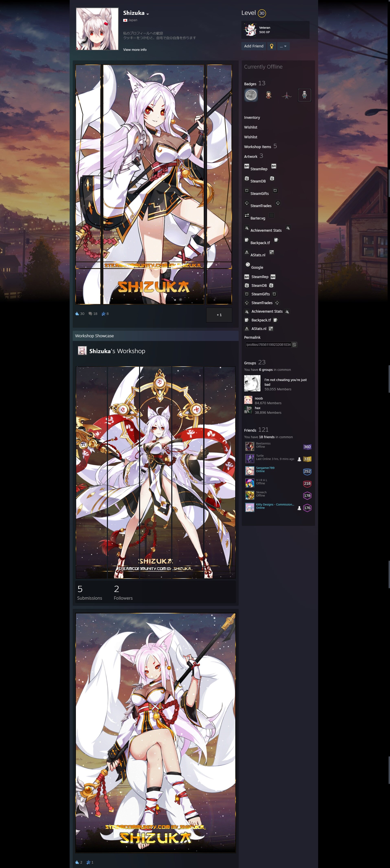Viewport: 390px width, 868px height.
Task: Open the Friends 121 link
Action: pos(256,430)
